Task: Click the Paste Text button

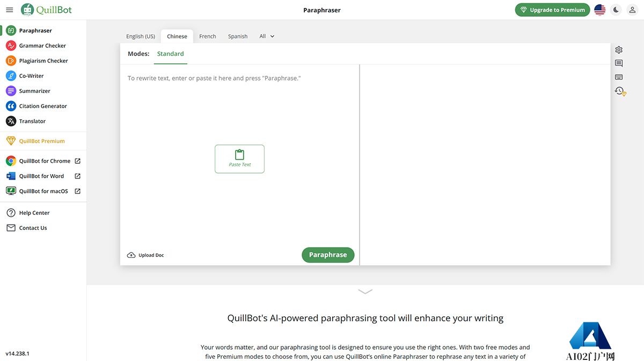Action: (240, 159)
